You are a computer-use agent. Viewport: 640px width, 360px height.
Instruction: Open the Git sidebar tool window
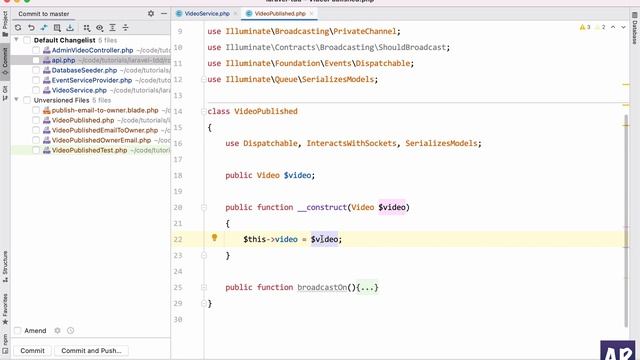5,93
